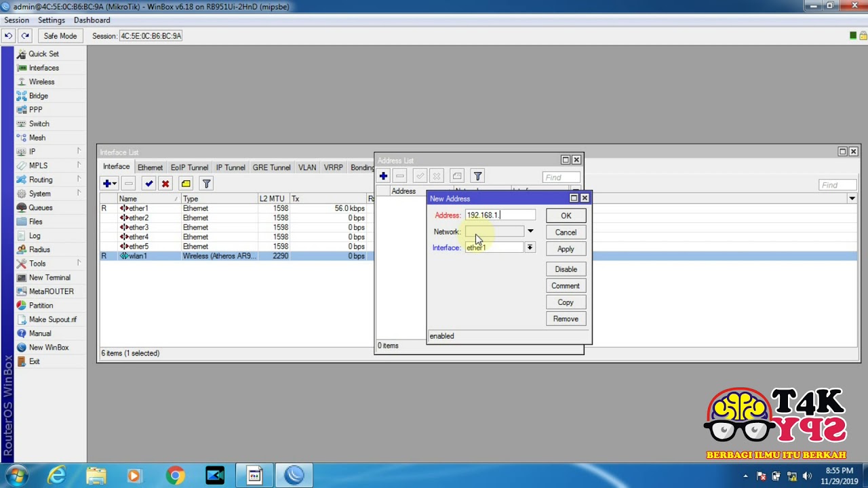
Task: Open Log in sidebar
Action: point(34,236)
